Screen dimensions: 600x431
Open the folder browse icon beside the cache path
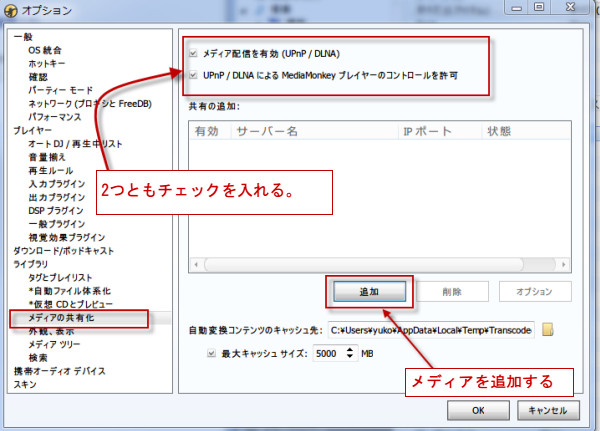coord(548,330)
